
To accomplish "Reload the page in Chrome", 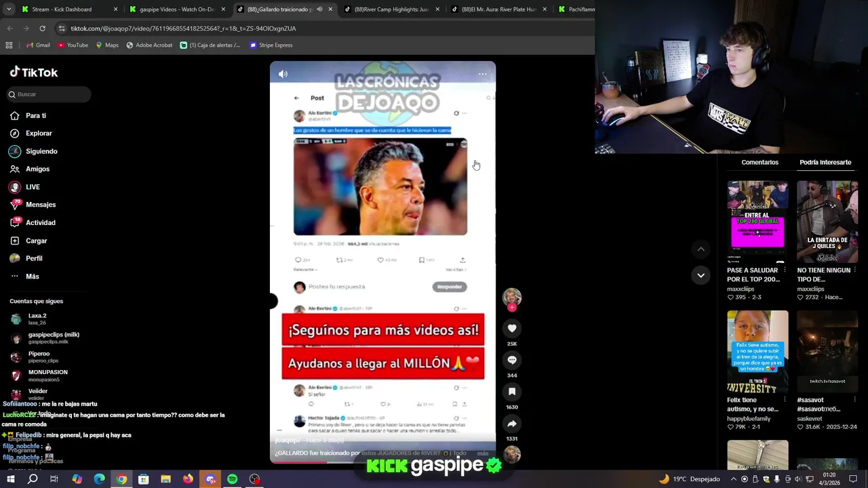I will point(42,28).
